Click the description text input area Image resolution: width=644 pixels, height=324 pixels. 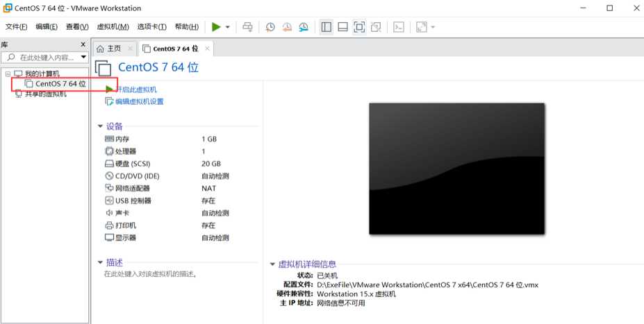click(150, 274)
